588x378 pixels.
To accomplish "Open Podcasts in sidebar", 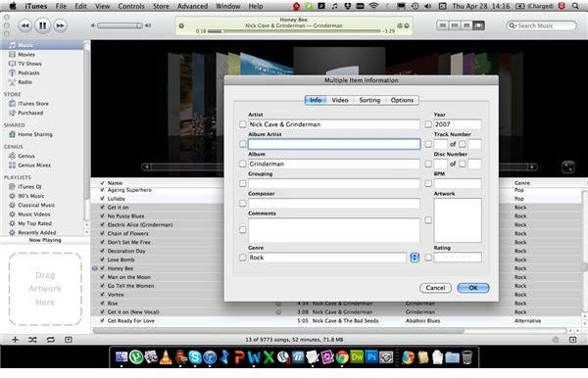I will (28, 72).
